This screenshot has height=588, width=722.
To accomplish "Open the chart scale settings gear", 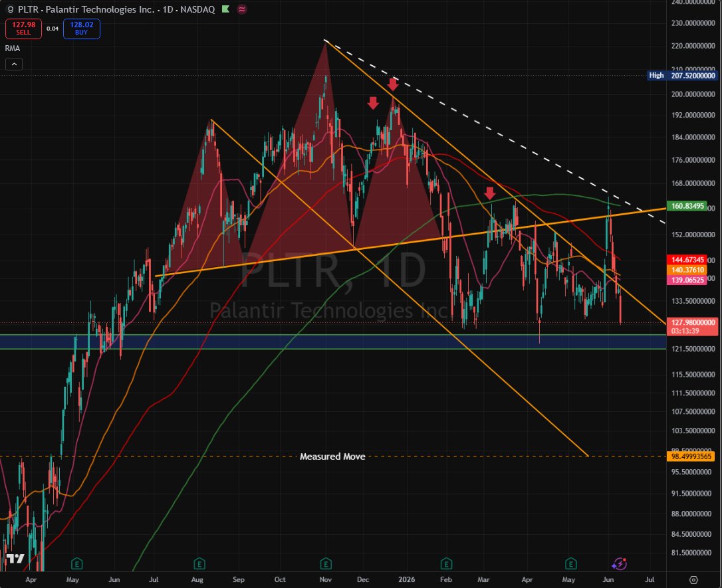I will click(693, 580).
